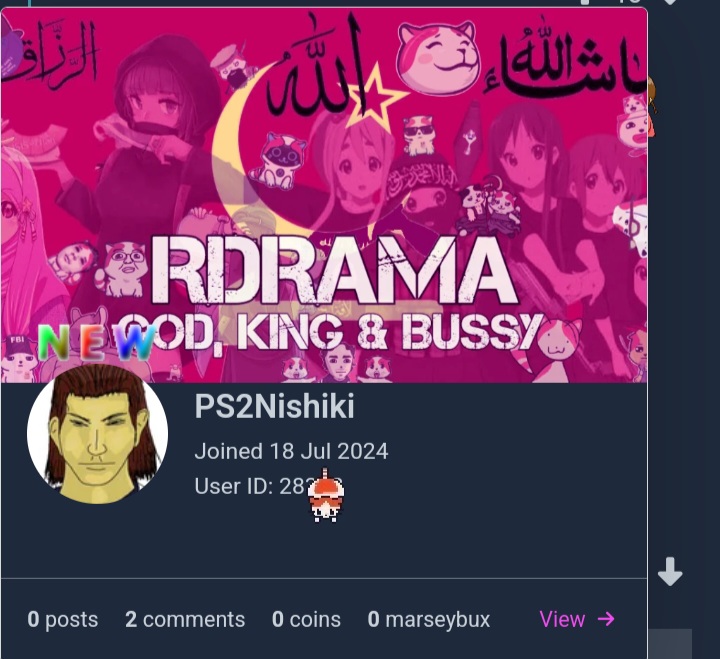This screenshot has width=720, height=659.
Task: Click the 2 comments count
Action: coord(185,619)
